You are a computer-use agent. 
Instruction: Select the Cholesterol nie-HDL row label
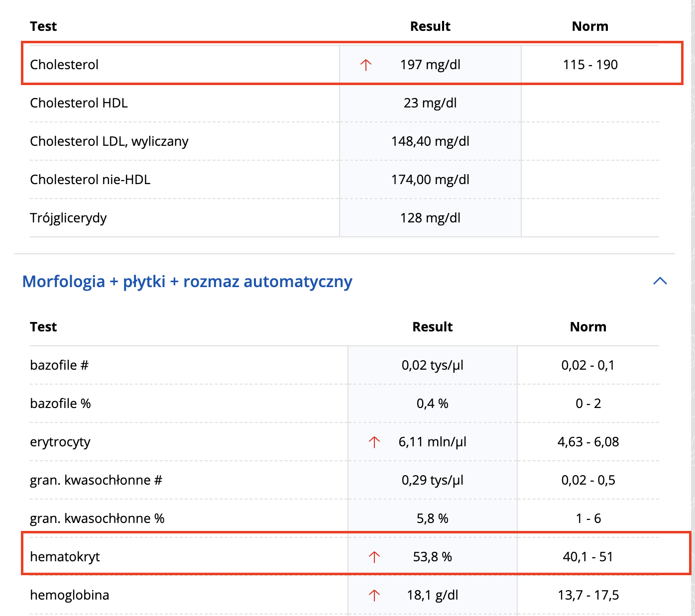coord(90,180)
